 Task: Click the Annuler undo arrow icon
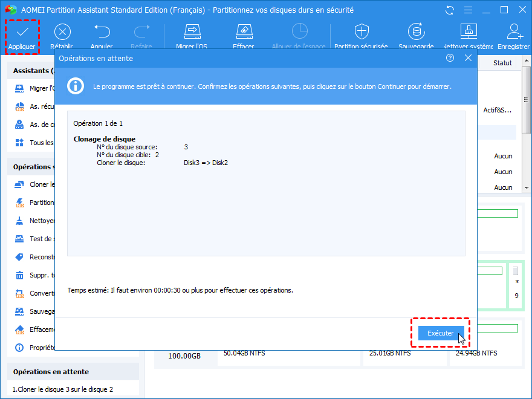102,31
